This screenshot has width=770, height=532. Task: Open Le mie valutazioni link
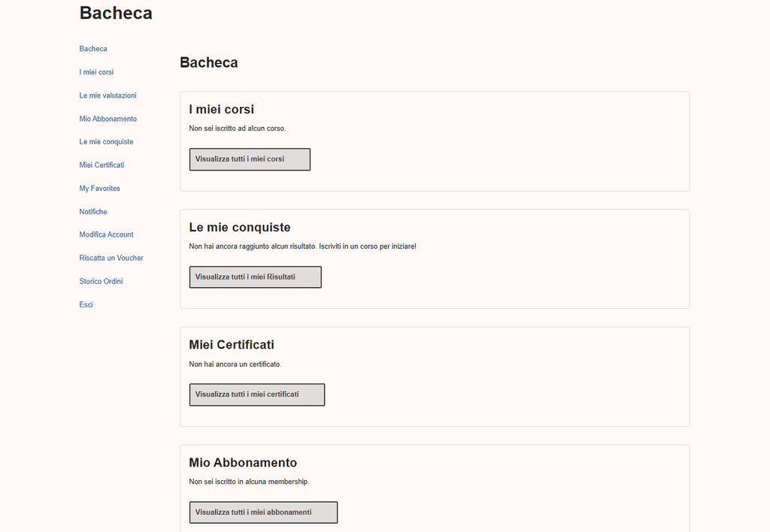click(x=108, y=95)
